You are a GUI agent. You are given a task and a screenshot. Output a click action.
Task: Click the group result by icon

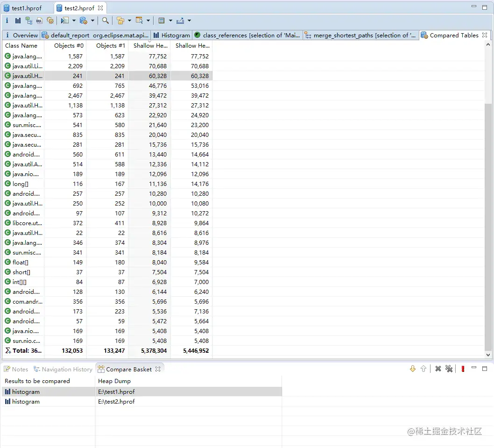pos(120,21)
